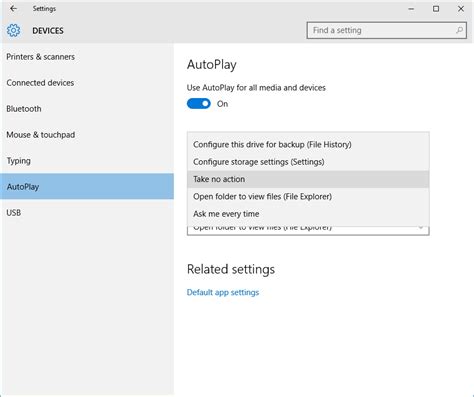Go to Connected devices section
Viewport: 474px width, 397px height.
[87, 83]
